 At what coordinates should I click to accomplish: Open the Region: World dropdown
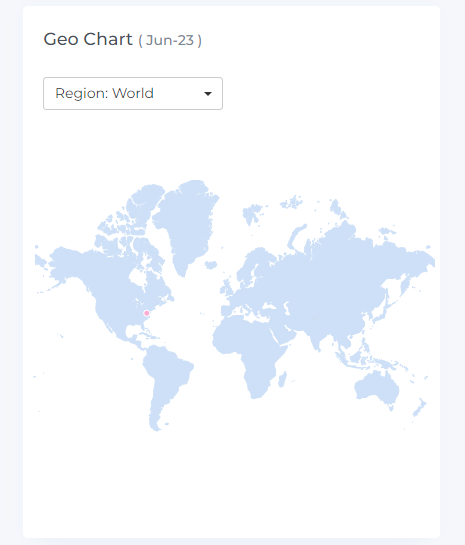[133, 93]
